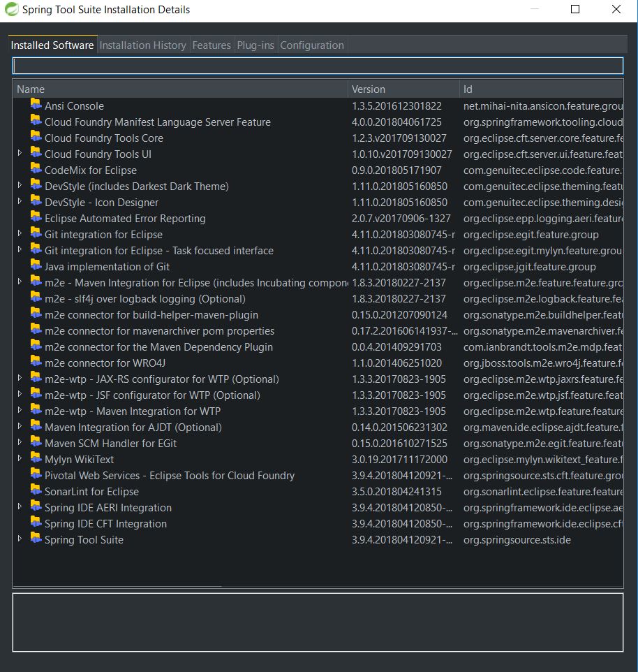This screenshot has width=638, height=672.
Task: Click the Maven Dependency Plugin connector icon
Action: click(36, 346)
